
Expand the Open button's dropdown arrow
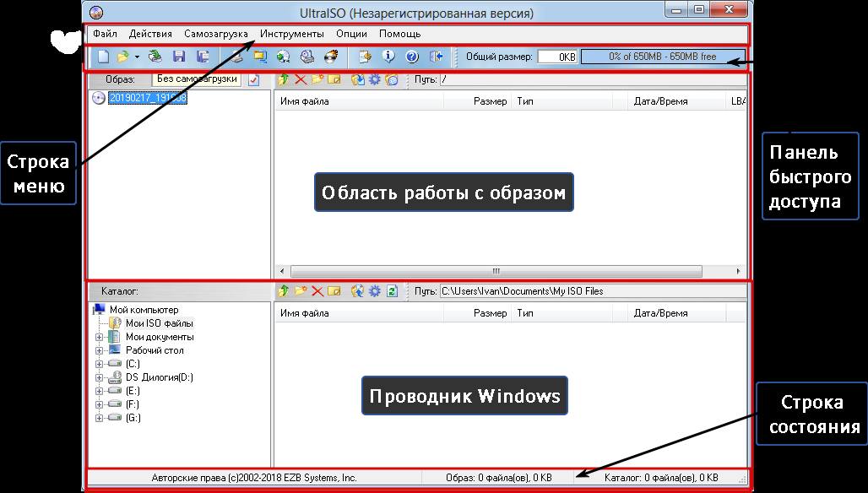click(137, 57)
